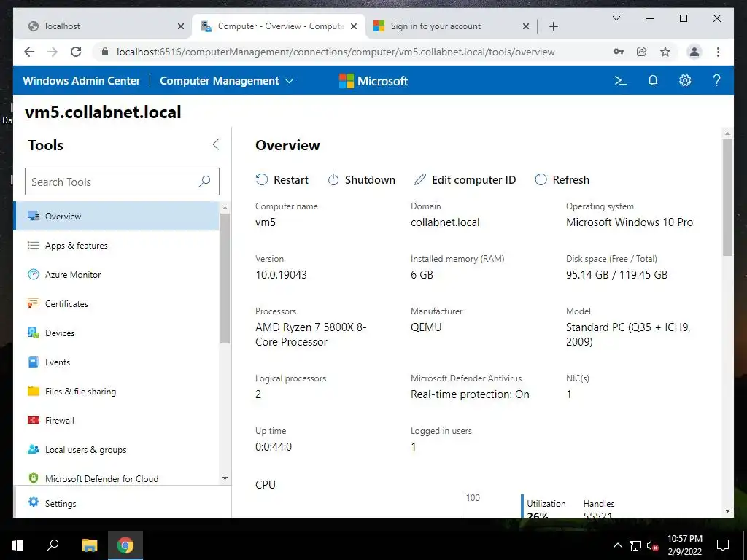Open the Chrome profile avatar

click(x=694, y=52)
